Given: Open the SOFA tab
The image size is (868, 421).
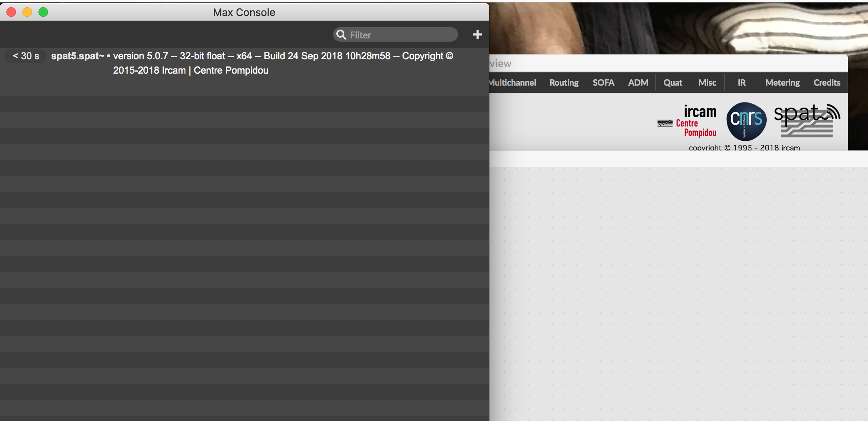Looking at the screenshot, I should tap(603, 82).
